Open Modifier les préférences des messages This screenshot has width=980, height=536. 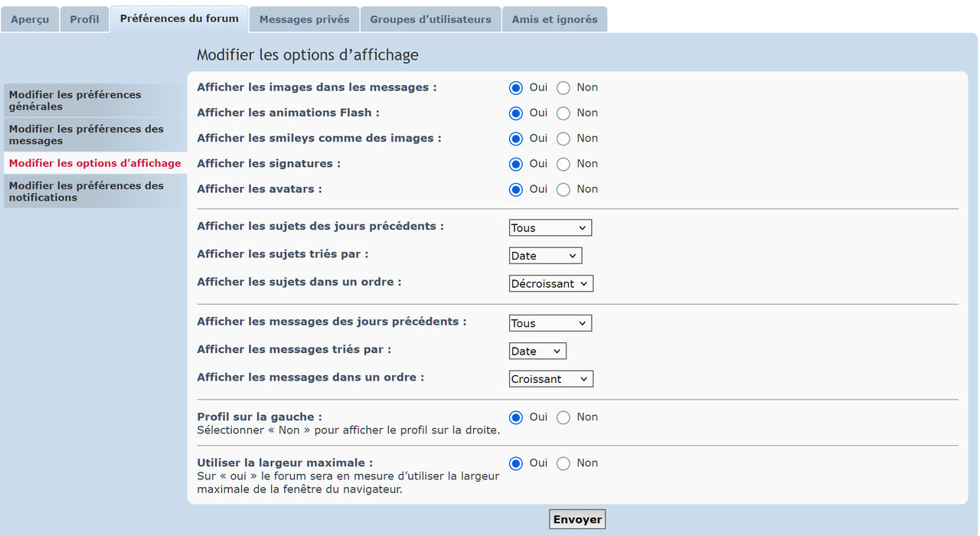point(95,135)
